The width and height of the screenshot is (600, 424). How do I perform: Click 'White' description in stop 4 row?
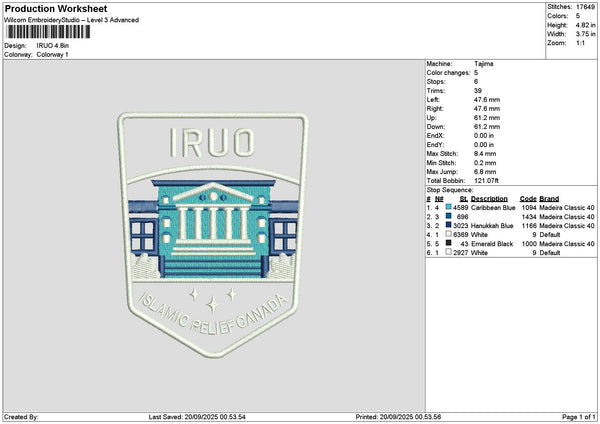point(479,235)
